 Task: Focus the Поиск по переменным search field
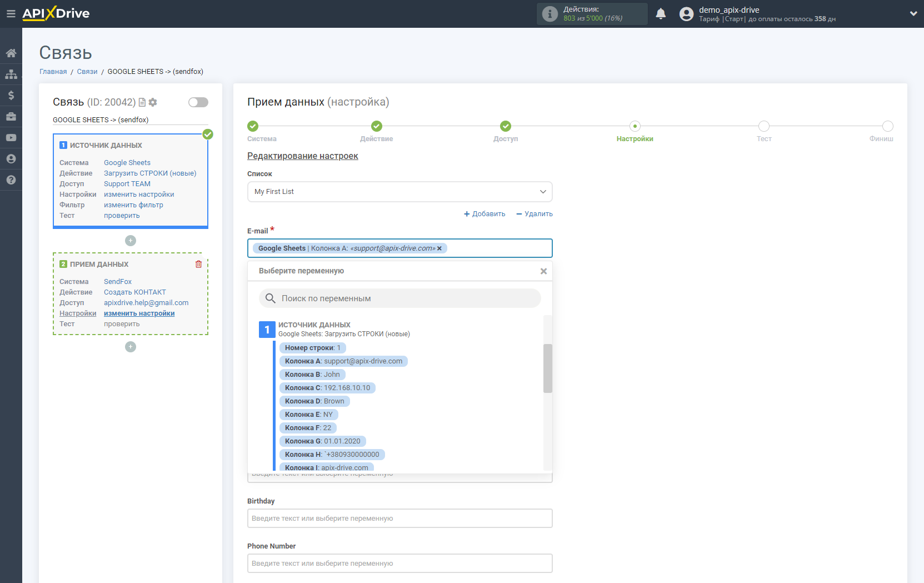pos(400,298)
